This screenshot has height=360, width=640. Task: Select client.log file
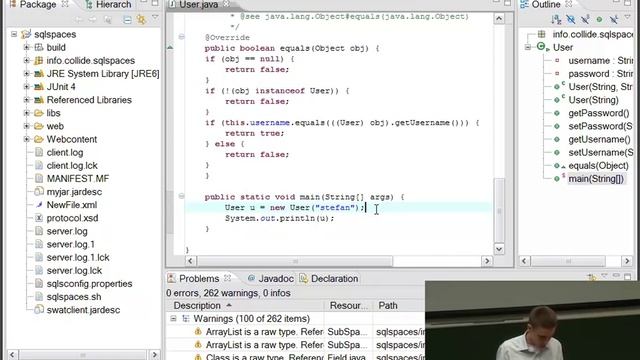64,153
